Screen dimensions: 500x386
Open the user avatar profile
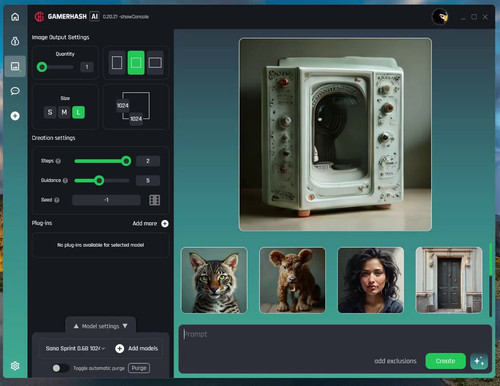pyautogui.click(x=440, y=17)
